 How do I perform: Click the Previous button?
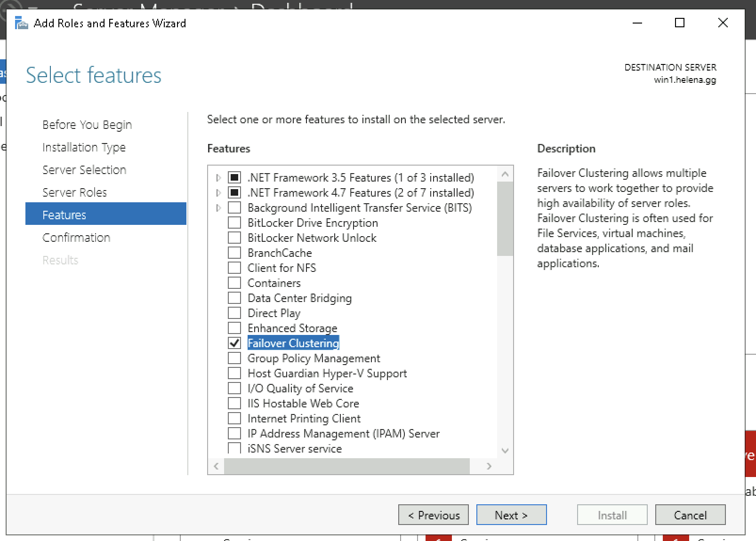tap(433, 515)
